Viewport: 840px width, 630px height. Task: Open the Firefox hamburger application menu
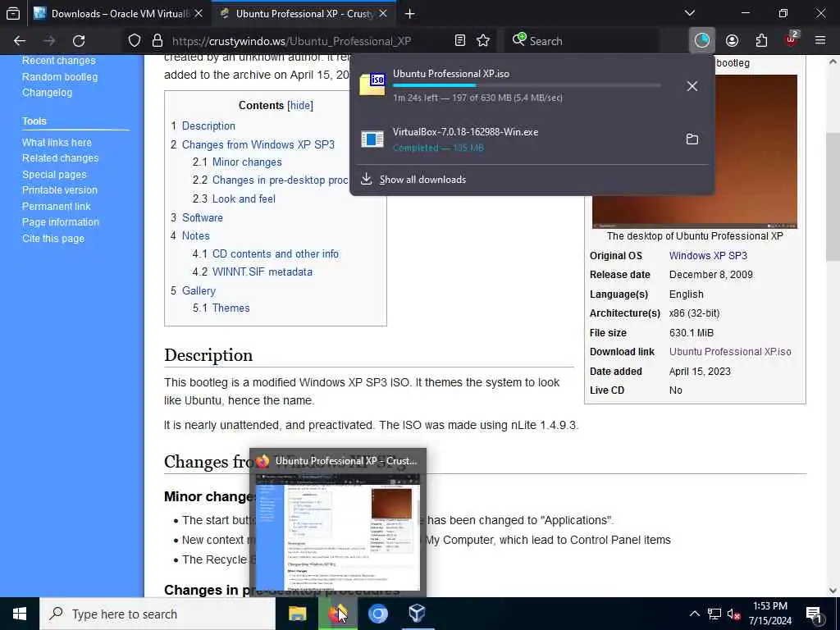819,41
